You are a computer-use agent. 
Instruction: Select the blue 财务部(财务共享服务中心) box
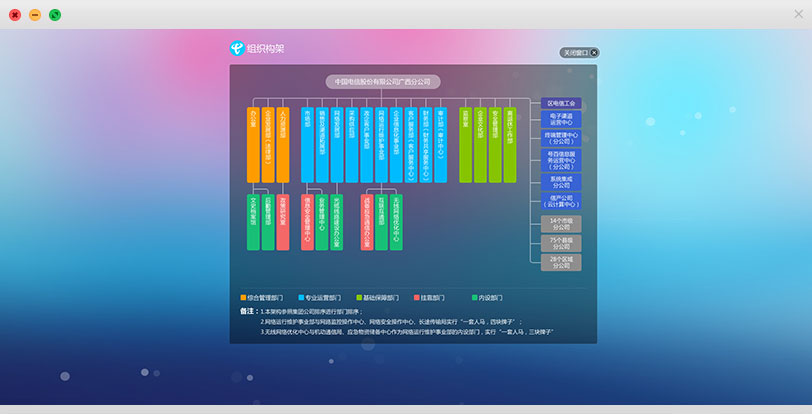(x=426, y=145)
